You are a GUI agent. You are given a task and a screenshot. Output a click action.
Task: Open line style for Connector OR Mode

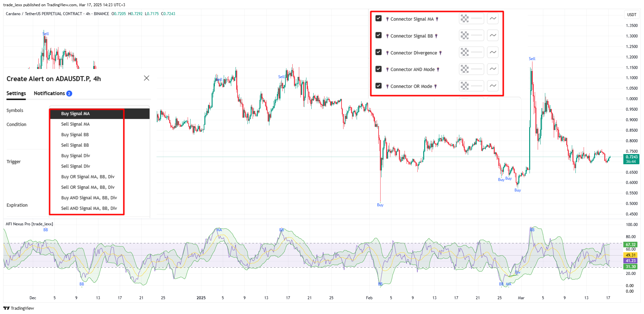(x=493, y=86)
